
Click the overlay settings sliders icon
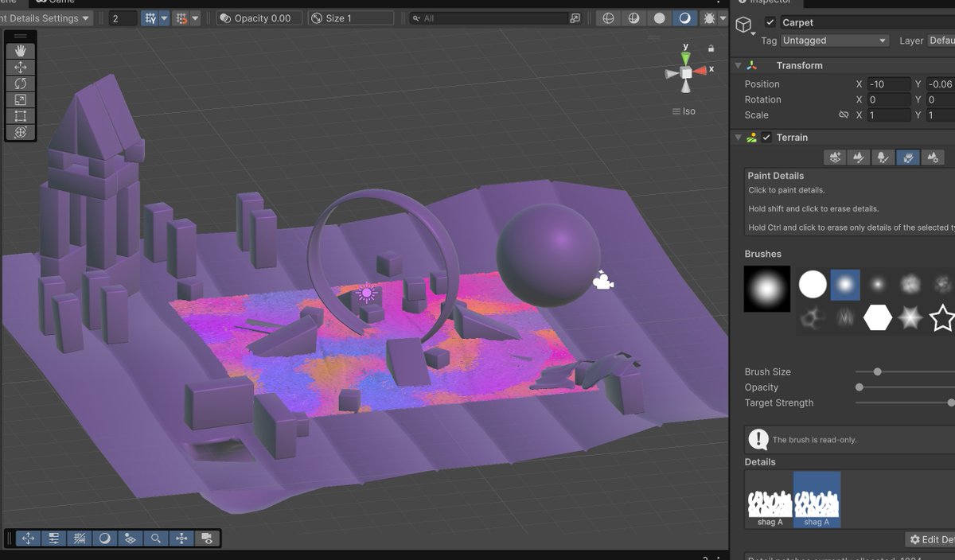pyautogui.click(x=53, y=539)
